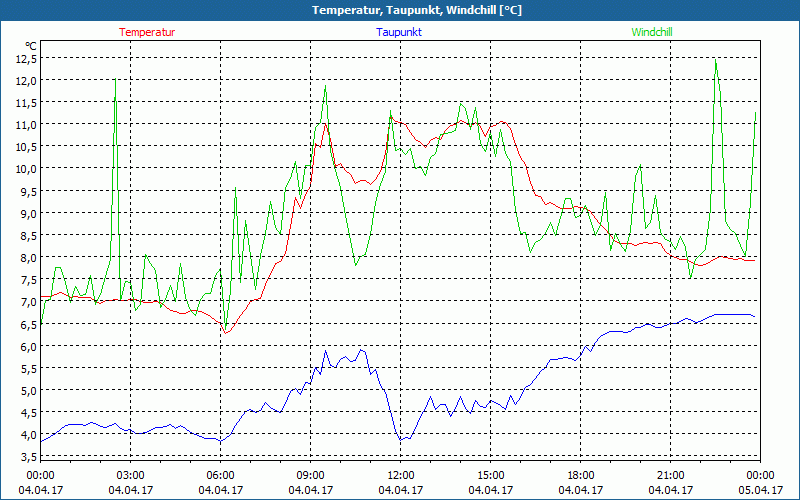Click the red Temperatur legend label
The height and width of the screenshot is (500, 800).
[147, 32]
